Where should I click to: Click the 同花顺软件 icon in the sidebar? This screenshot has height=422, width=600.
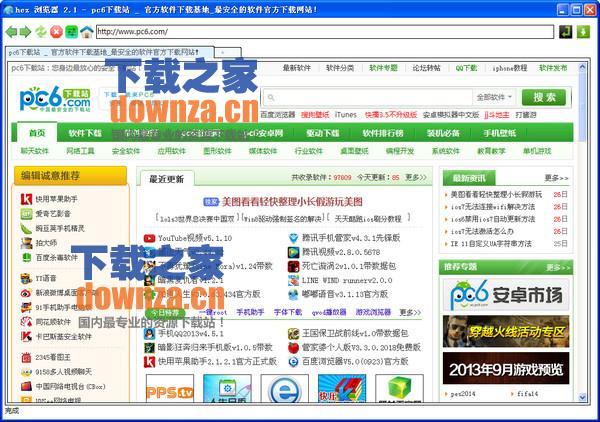[26, 322]
